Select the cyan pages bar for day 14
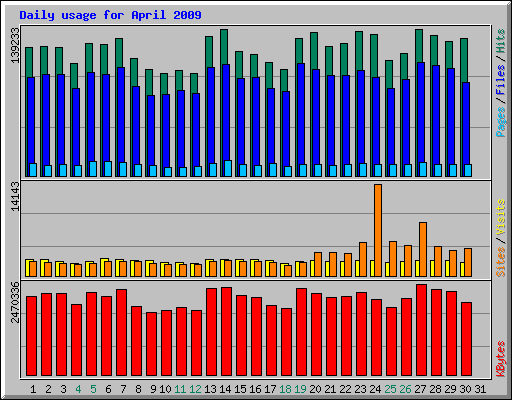 pos(228,168)
